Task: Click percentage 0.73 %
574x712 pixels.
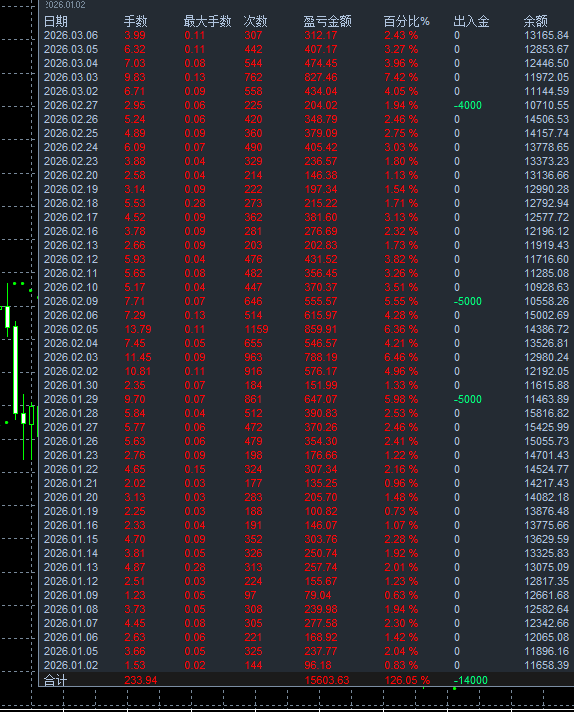Action: point(401,511)
